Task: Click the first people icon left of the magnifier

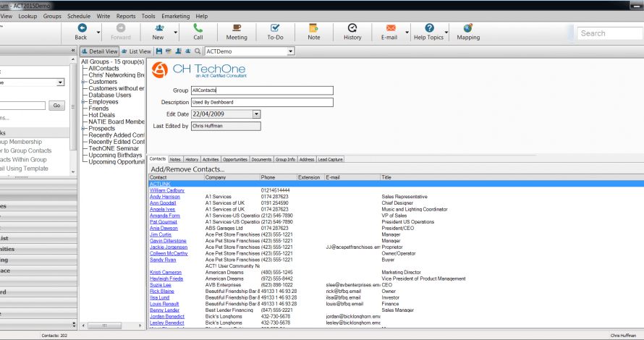Action: click(178, 51)
